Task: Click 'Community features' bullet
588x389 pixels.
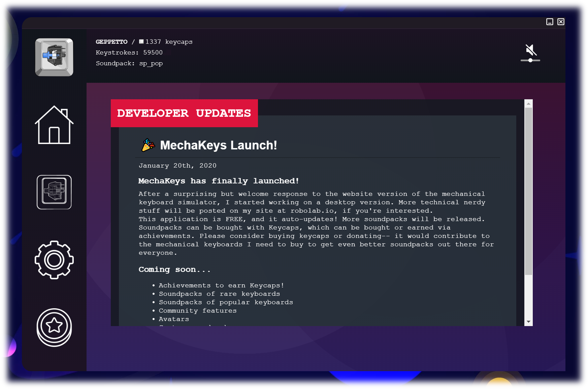Action: (x=198, y=311)
